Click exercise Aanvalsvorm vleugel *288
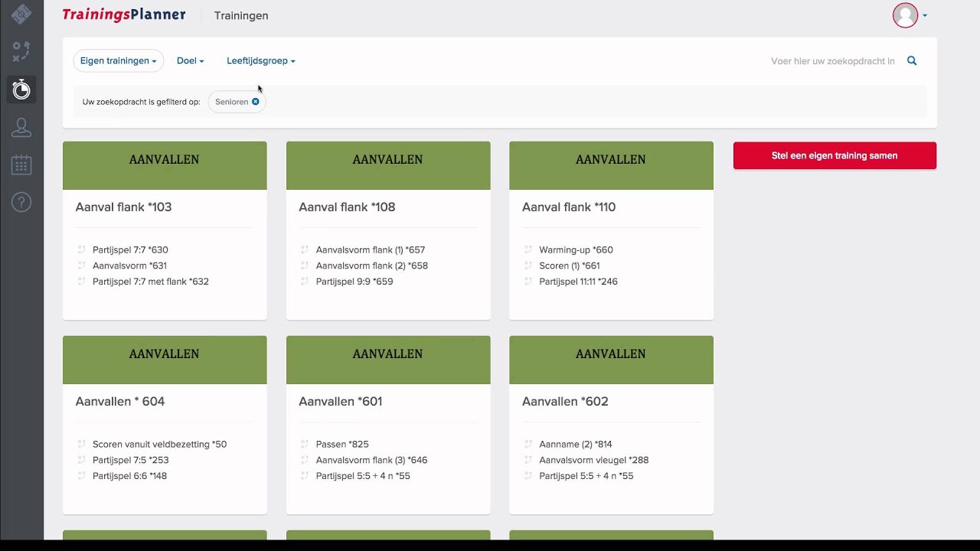Viewport: 980px width, 551px height. [594, 461]
